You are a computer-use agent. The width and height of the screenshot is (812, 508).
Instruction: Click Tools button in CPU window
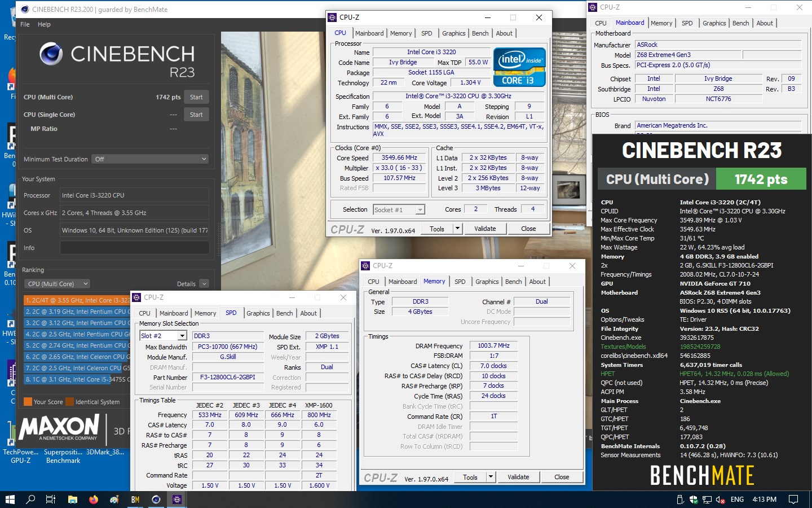[x=437, y=229]
